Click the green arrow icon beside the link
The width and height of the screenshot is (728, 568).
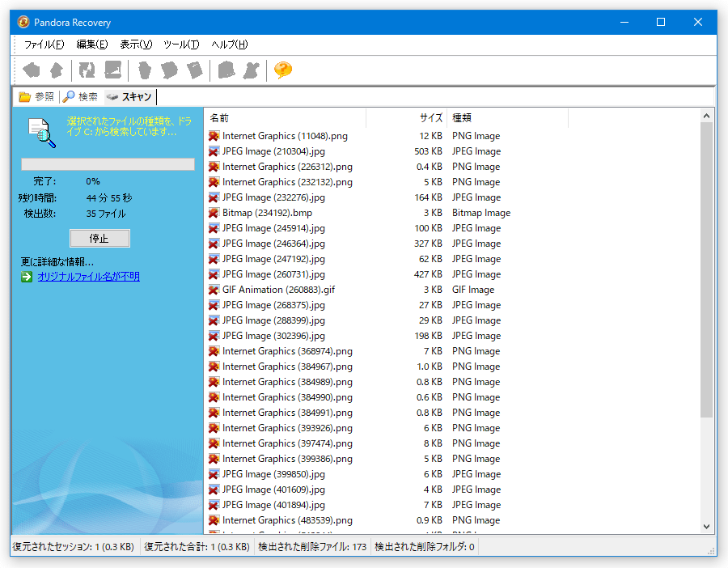(x=27, y=277)
